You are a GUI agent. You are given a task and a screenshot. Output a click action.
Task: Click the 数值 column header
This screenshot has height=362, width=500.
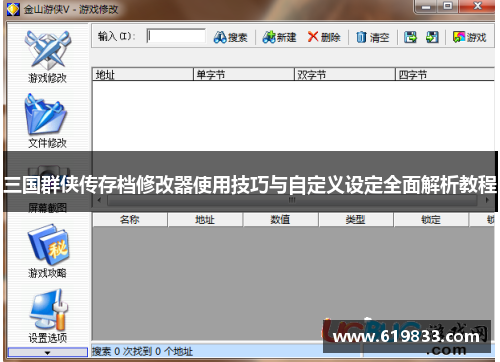[280, 220]
